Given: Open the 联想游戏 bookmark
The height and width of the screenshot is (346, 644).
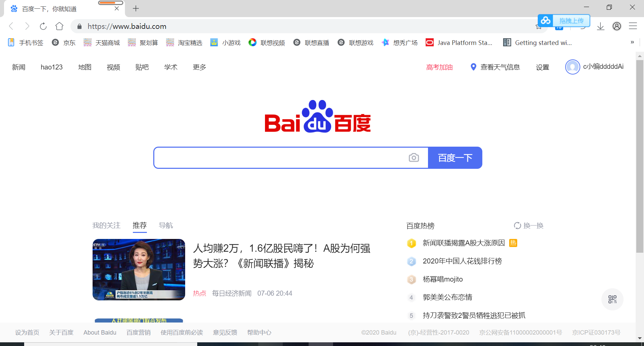Looking at the screenshot, I should pos(355,43).
